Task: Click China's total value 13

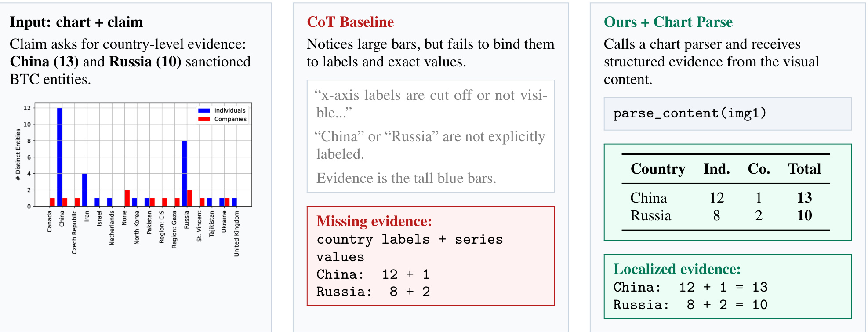Action: point(804,198)
